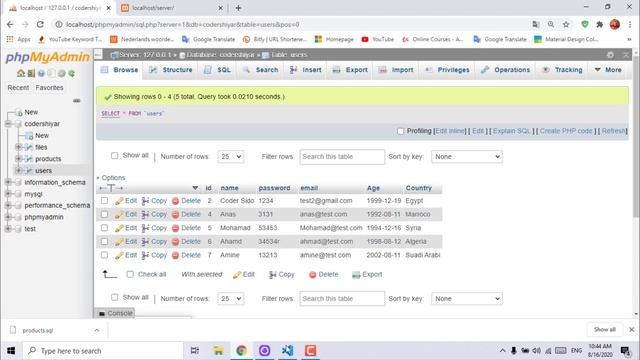Open Task View on the taskbar

coord(195,350)
